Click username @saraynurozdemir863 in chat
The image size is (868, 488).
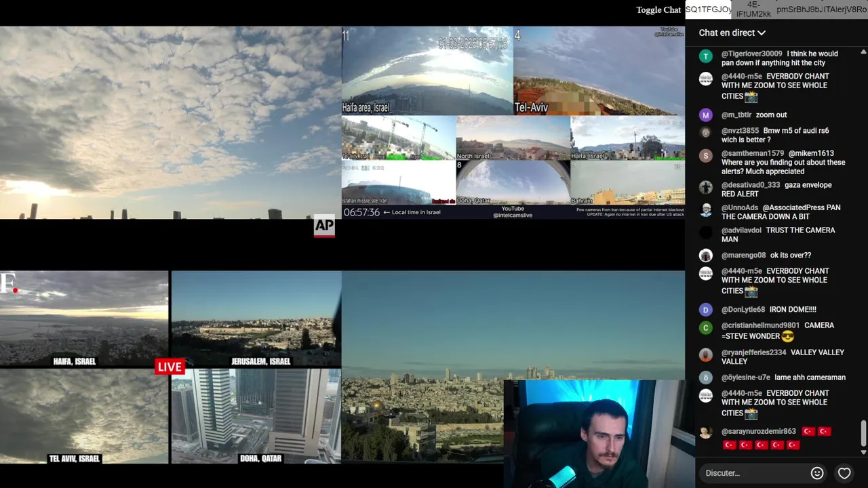(758, 432)
